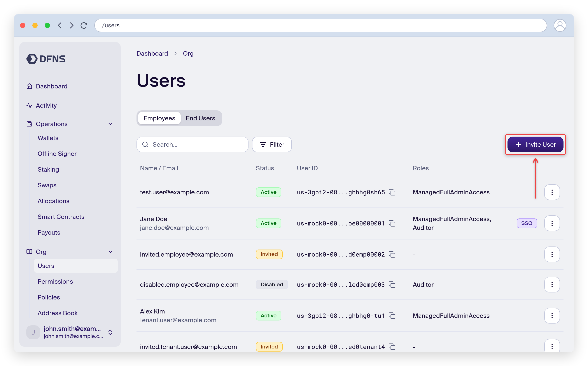Screen dimensions: 588x366
Task: Click the User ID column header
Action: click(307, 168)
